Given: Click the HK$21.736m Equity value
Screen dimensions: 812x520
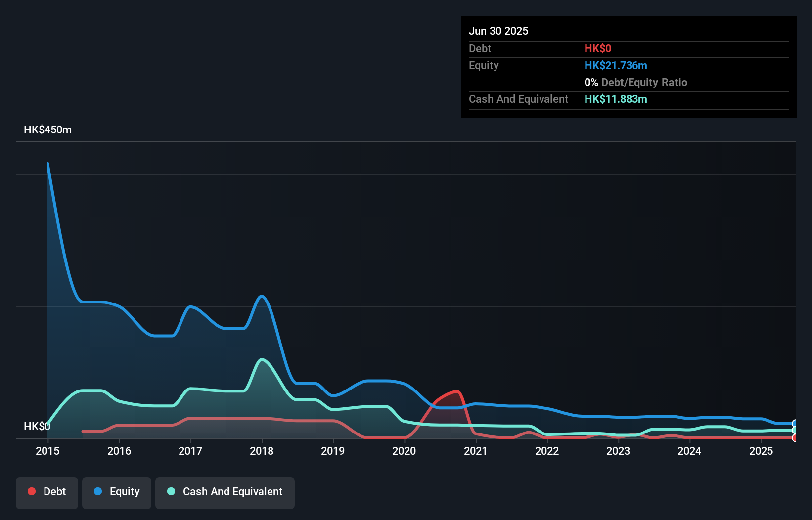Looking at the screenshot, I should 616,65.
